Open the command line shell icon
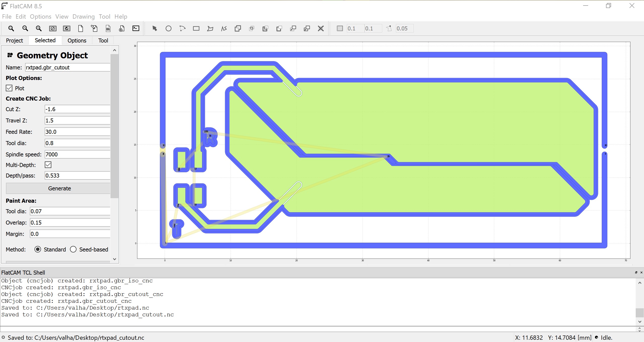The image size is (644, 342). point(136,28)
